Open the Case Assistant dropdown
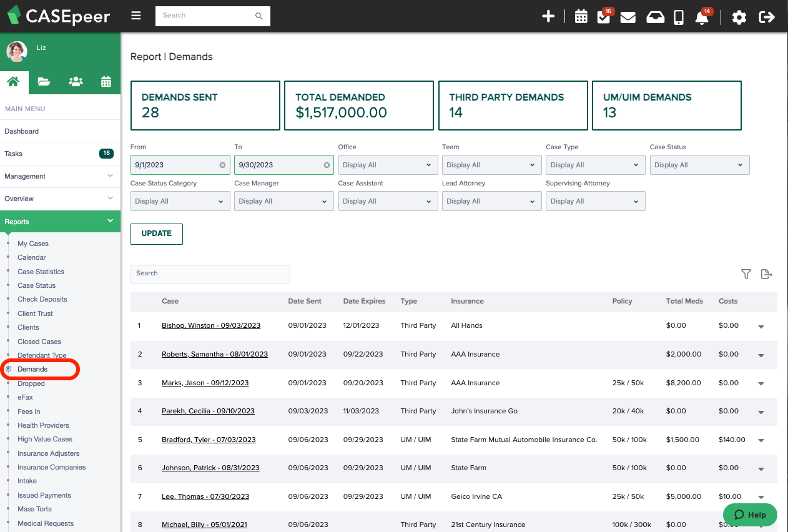 click(x=388, y=201)
